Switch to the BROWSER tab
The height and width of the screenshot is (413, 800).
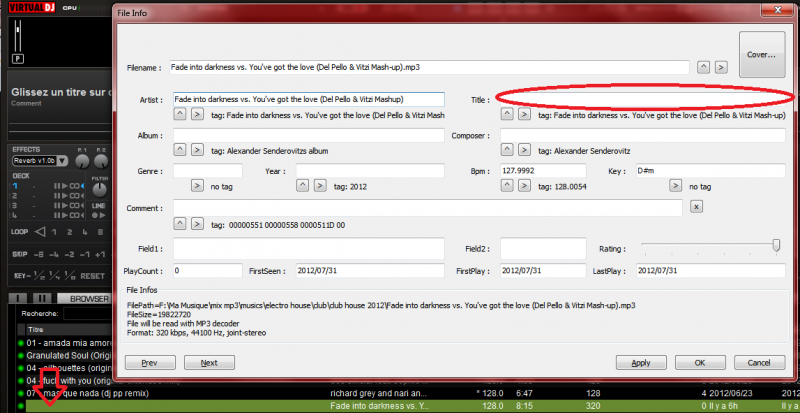tap(85, 299)
